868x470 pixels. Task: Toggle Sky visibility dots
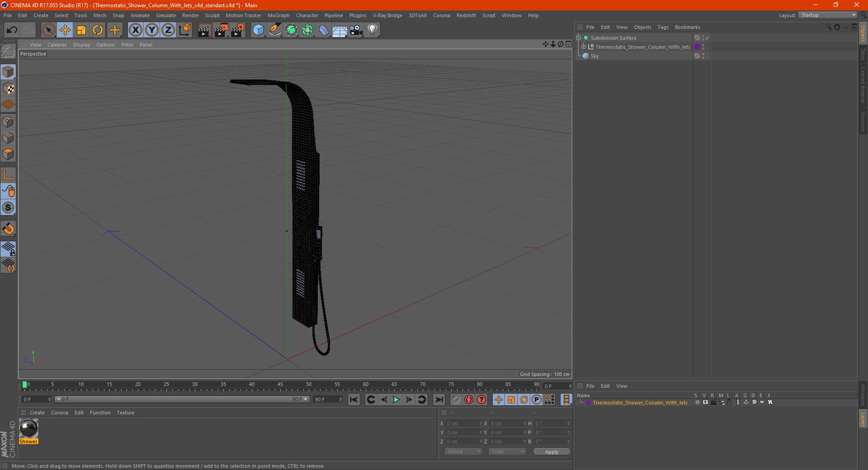click(703, 56)
